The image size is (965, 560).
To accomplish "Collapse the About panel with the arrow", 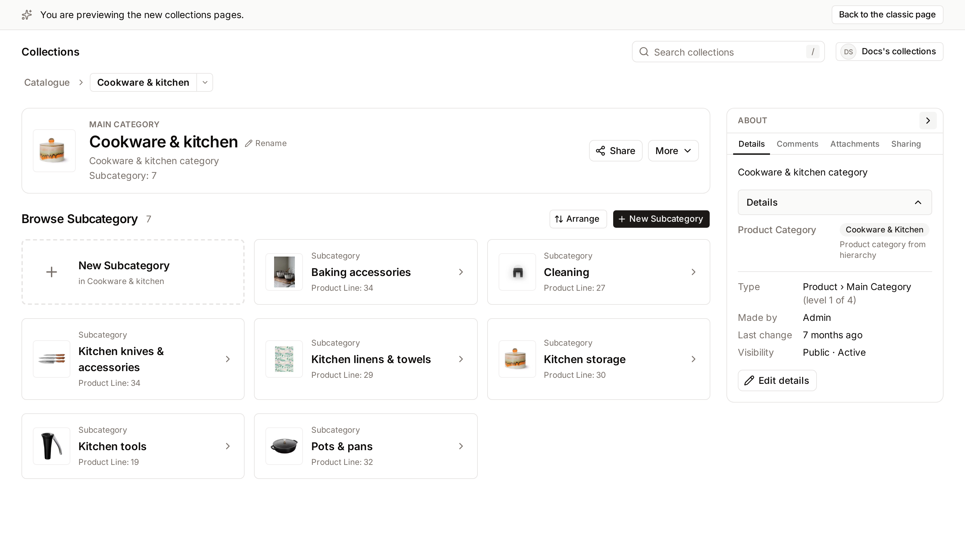I will tap(928, 121).
